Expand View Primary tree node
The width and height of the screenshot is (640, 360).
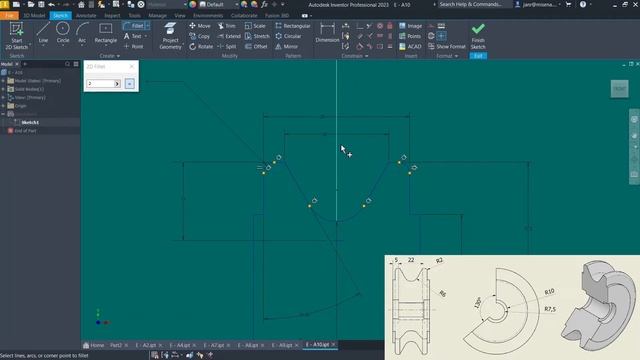click(x=3, y=98)
